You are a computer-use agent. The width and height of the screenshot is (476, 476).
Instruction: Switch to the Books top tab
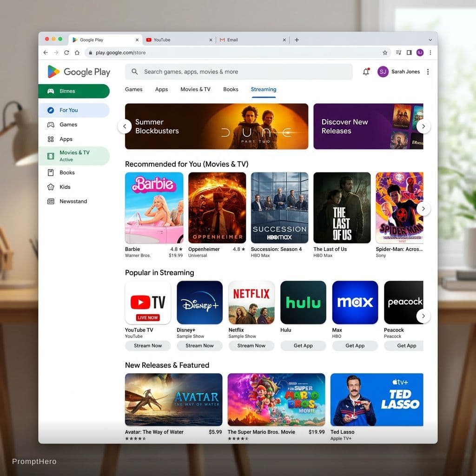[x=231, y=89]
